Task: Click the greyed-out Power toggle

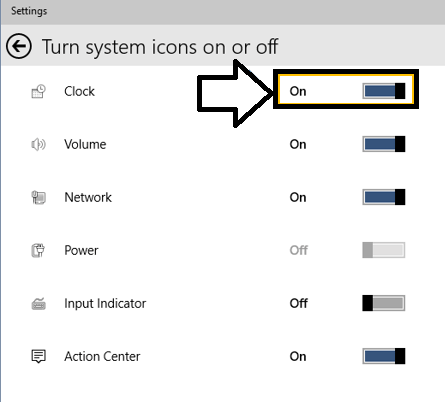Action: tap(384, 250)
